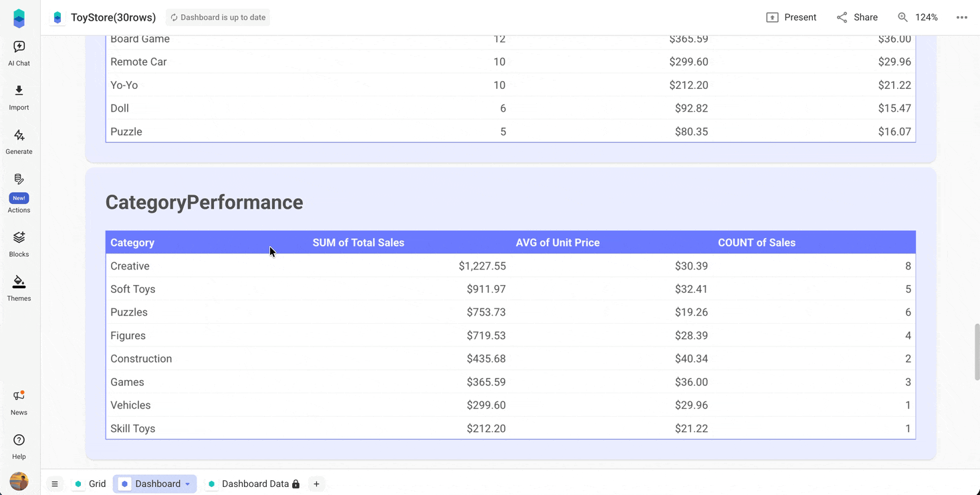The width and height of the screenshot is (980, 495).
Task: Click the Dashboard is up to date status
Action: pyautogui.click(x=218, y=17)
